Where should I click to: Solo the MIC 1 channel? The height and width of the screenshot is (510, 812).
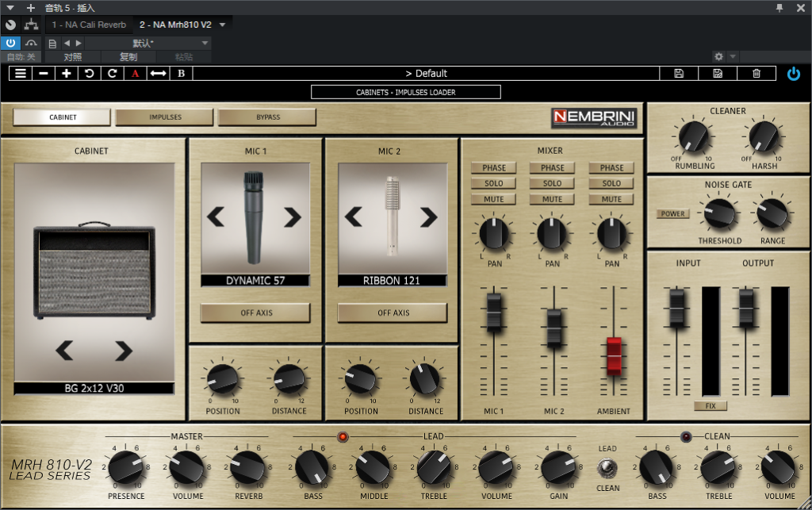point(494,183)
